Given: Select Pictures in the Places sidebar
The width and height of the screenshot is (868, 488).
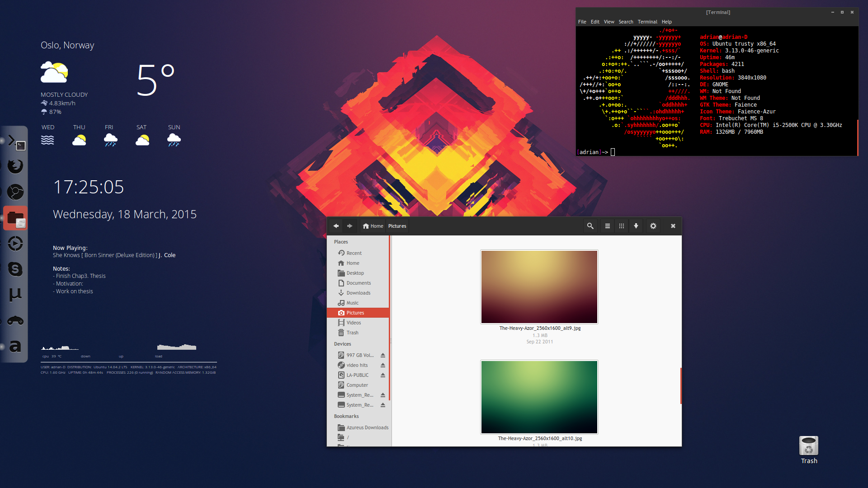Looking at the screenshot, I should click(358, 313).
